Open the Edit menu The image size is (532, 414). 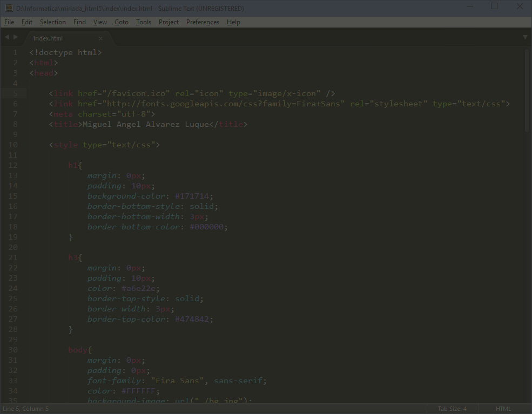coord(27,22)
